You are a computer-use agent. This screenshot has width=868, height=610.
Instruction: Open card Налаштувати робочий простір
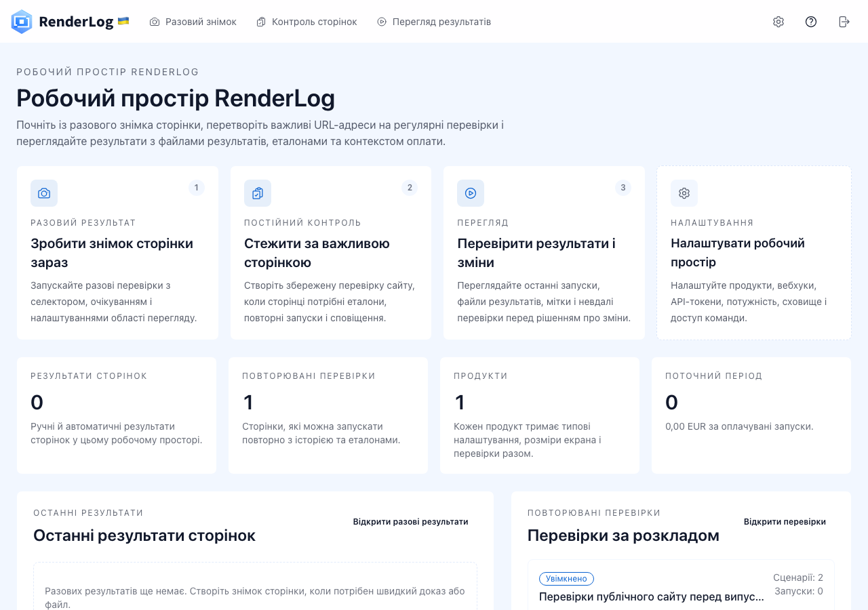point(754,253)
